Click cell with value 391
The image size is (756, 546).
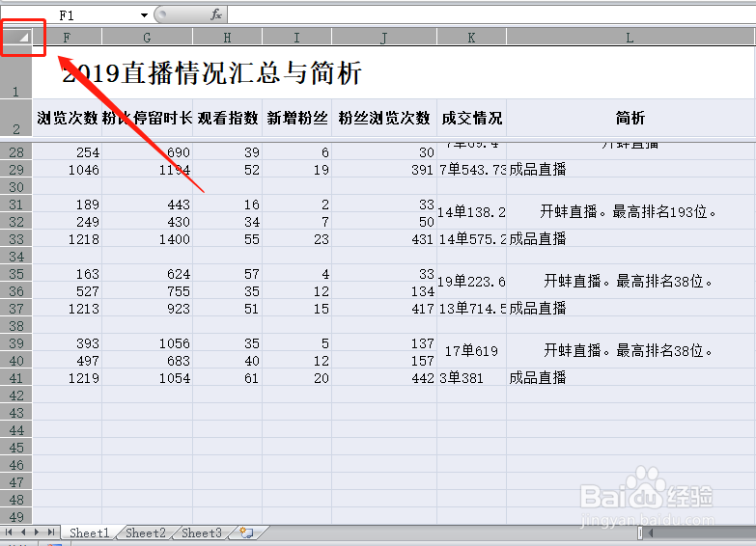click(x=383, y=170)
